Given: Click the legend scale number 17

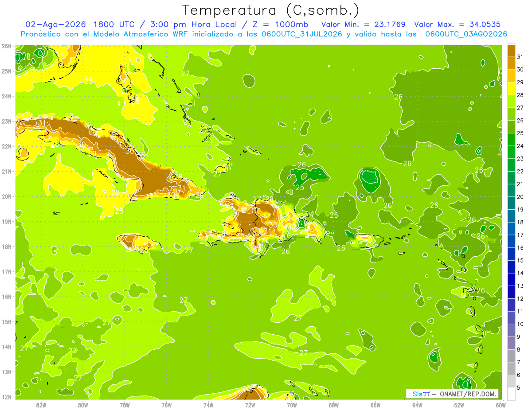Looking at the screenshot, I should click(x=520, y=235).
